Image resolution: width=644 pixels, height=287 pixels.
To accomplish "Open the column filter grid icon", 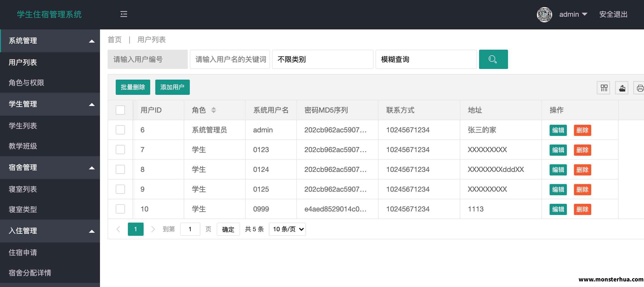I will [x=604, y=88].
